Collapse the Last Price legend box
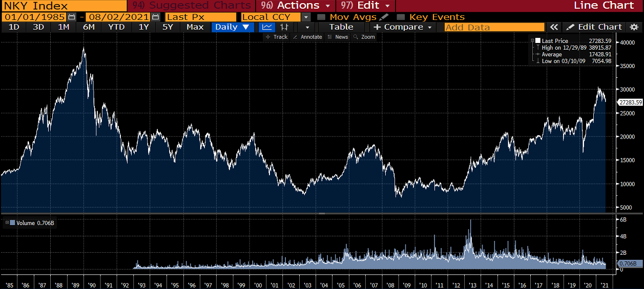 point(533,40)
